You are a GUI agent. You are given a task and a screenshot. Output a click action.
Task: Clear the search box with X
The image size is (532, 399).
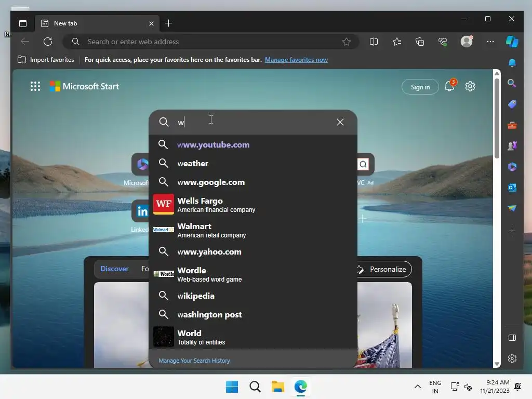click(340, 122)
